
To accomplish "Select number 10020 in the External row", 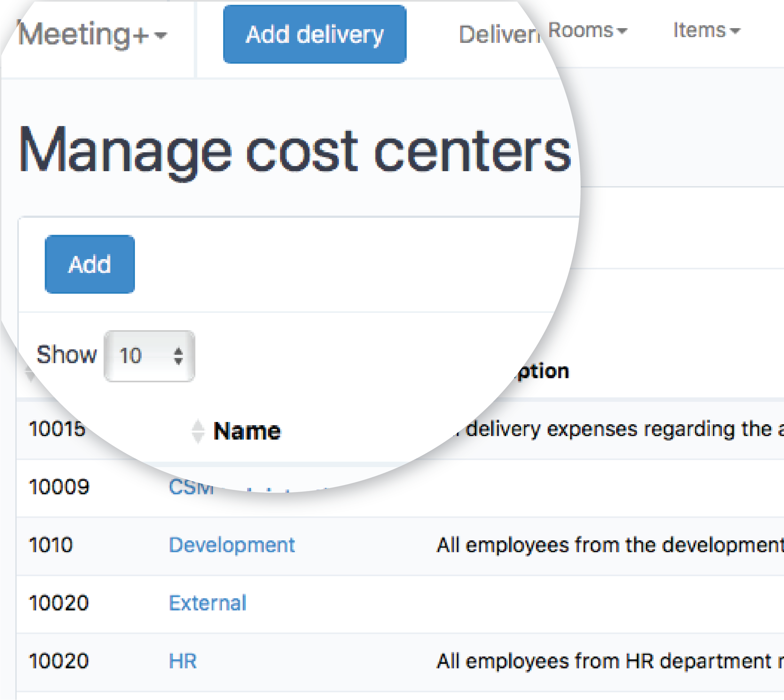I will 59,603.
